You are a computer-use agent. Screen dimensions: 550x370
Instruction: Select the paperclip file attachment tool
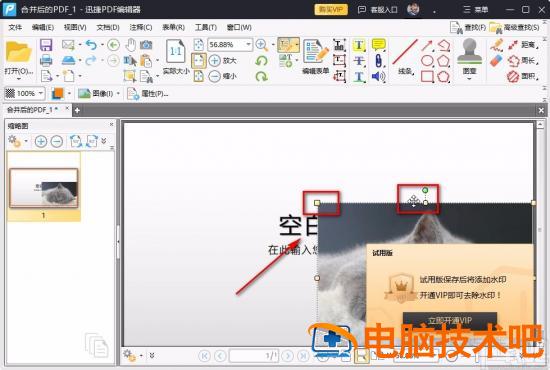point(378,60)
